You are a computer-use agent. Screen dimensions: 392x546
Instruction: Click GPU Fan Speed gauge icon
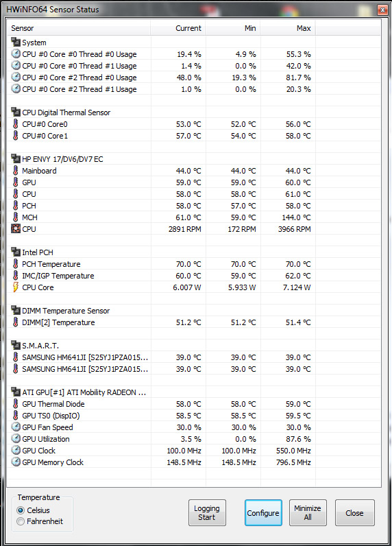coord(16,427)
